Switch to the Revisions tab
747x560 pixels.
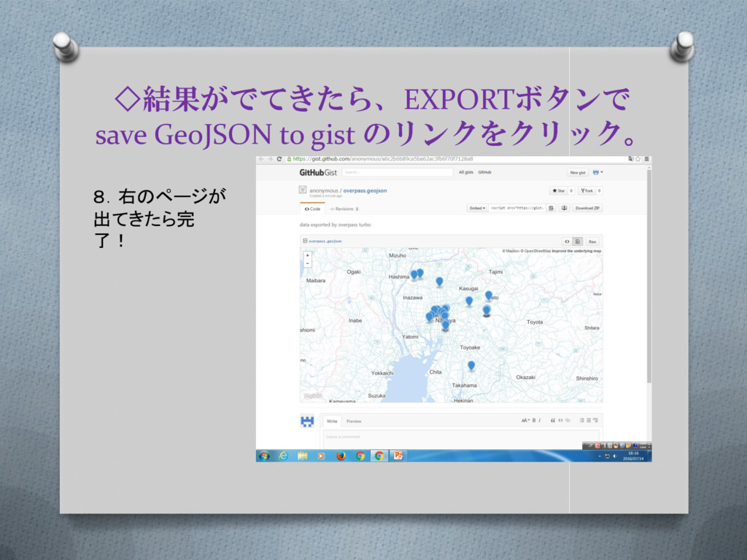click(x=344, y=209)
